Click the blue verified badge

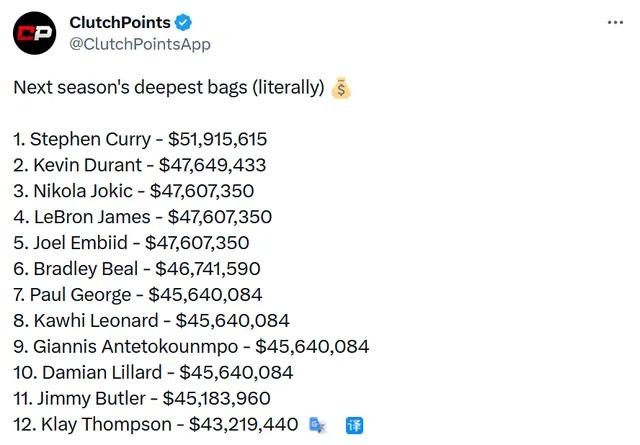[185, 23]
